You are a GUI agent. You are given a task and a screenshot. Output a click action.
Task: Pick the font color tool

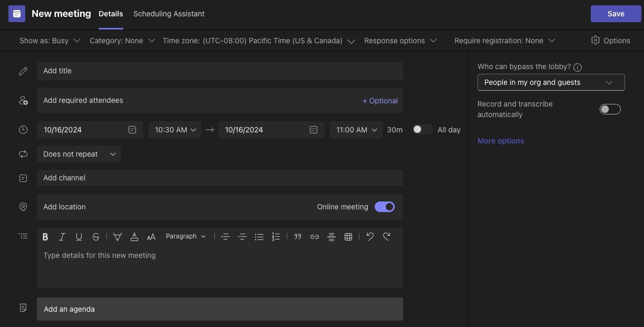[134, 237]
